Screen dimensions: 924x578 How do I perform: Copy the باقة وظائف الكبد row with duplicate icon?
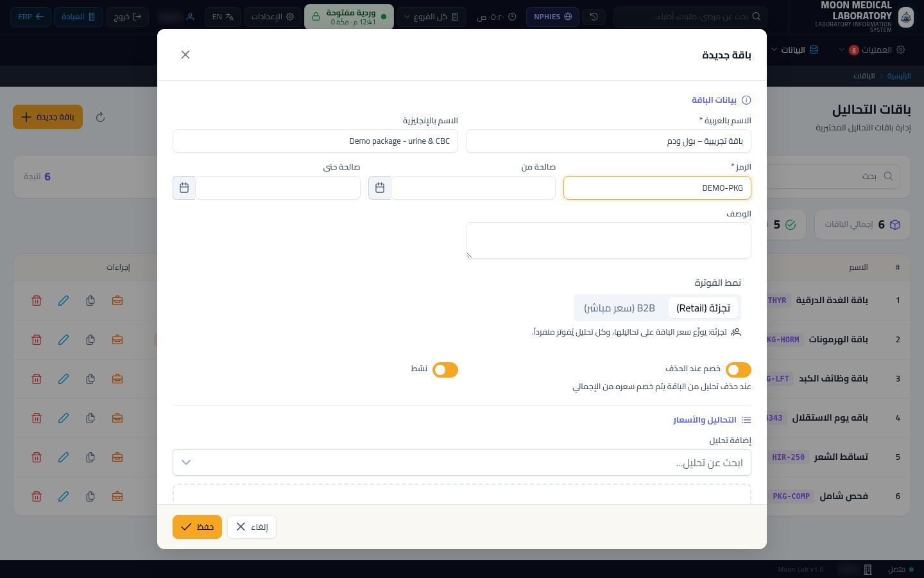coord(90,379)
